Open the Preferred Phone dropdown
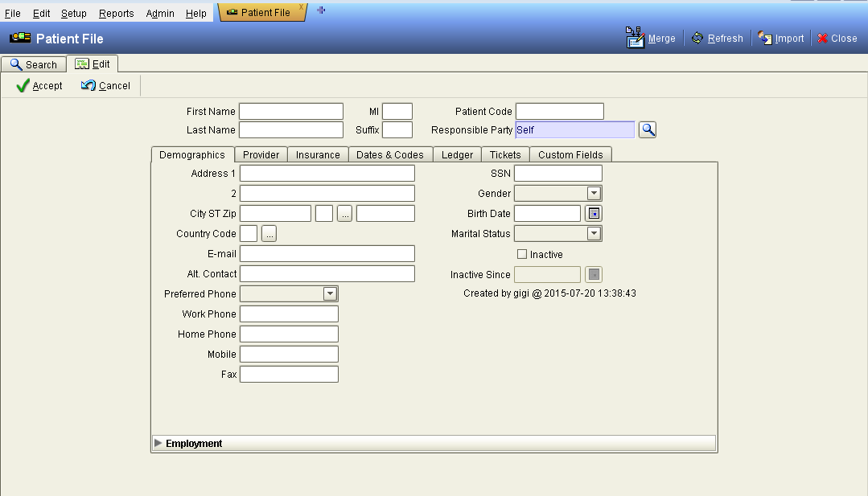Screen dimensions: 868x496 pos(328,293)
